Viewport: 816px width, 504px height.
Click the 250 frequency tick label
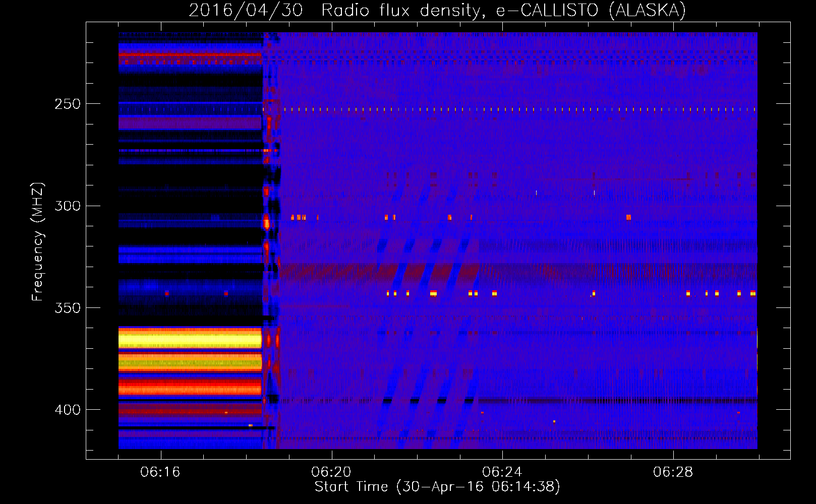(x=68, y=104)
